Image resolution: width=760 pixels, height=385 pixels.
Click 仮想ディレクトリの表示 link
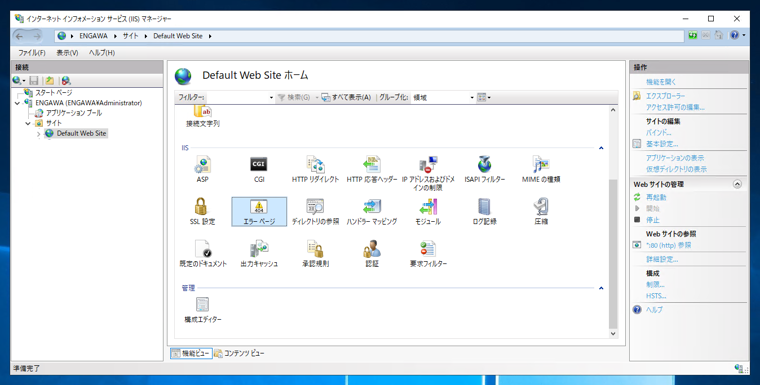click(676, 169)
